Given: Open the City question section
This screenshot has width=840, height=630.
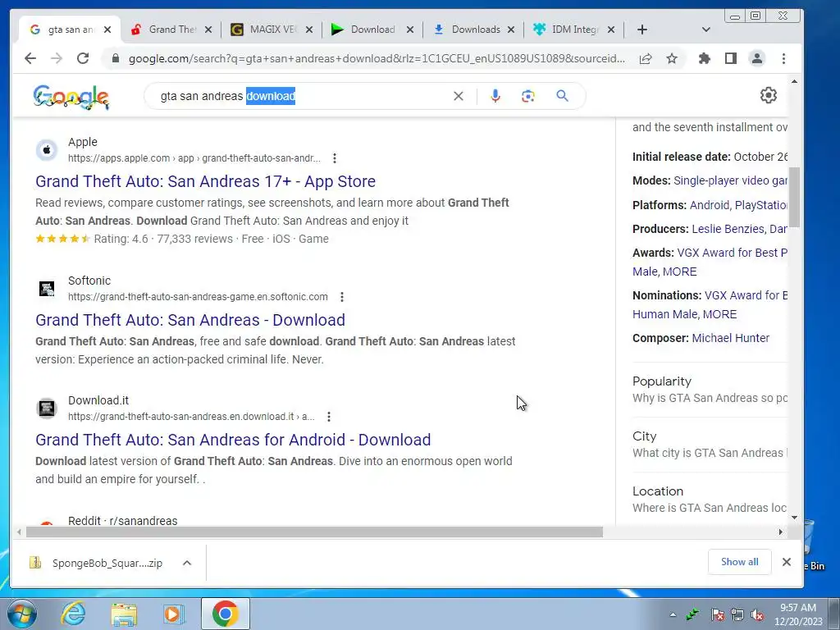Looking at the screenshot, I should (x=710, y=445).
